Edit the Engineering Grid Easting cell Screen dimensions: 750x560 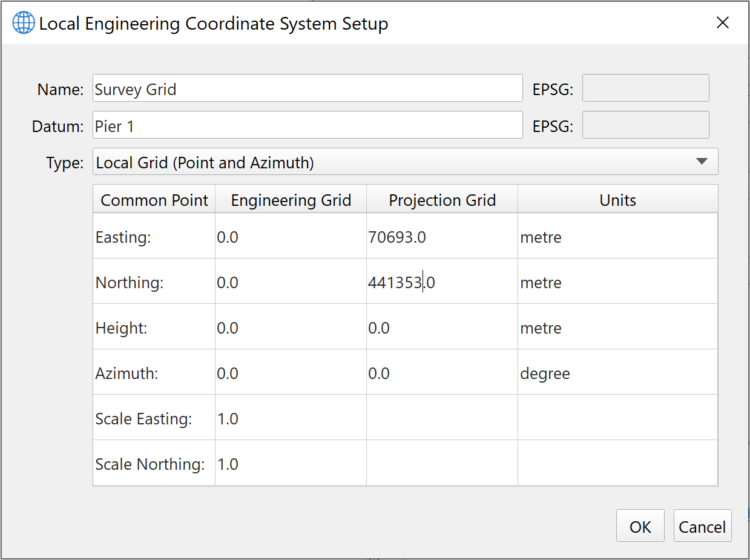pos(290,237)
